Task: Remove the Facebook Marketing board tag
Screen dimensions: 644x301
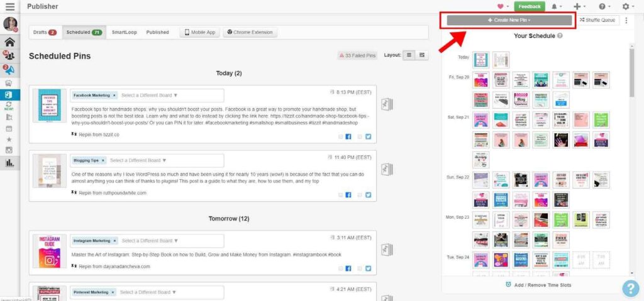Action: click(x=114, y=96)
